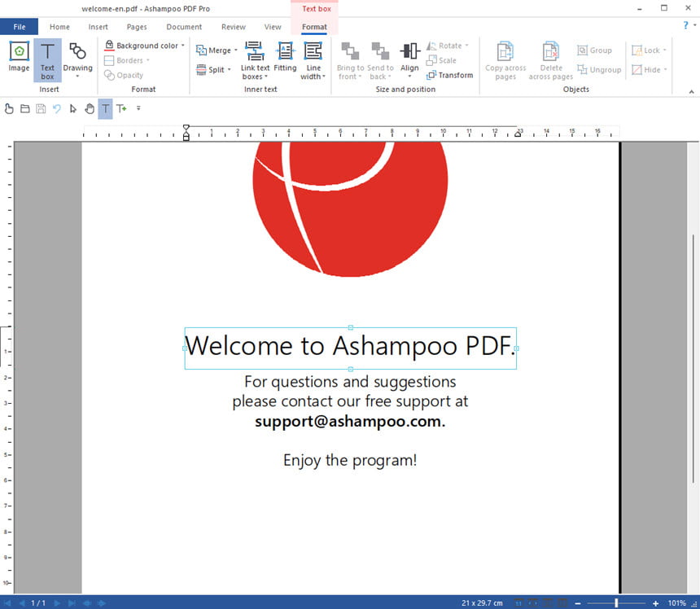Click the zoom in plus button
Screen dimensions: 700x609
coord(655,603)
